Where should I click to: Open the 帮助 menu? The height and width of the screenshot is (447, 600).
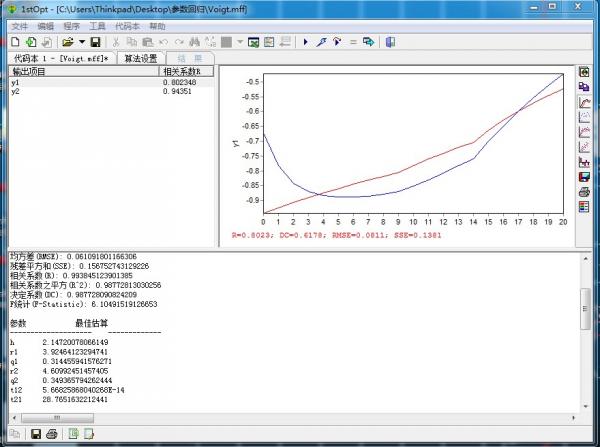click(157, 26)
